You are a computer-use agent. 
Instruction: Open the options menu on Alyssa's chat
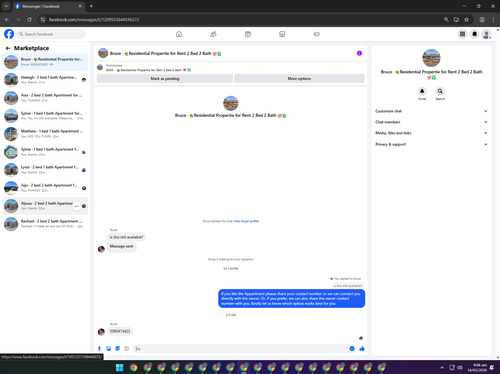point(76,206)
